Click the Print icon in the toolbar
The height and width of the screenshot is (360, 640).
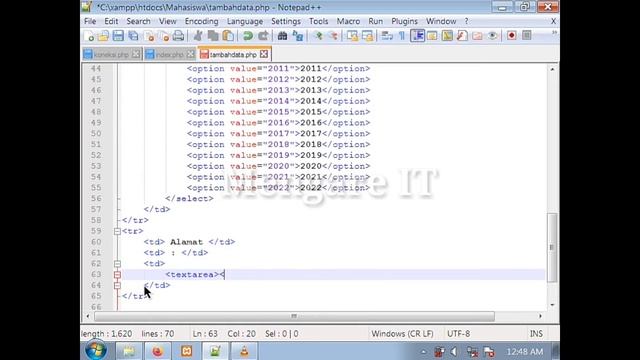(x=178, y=36)
